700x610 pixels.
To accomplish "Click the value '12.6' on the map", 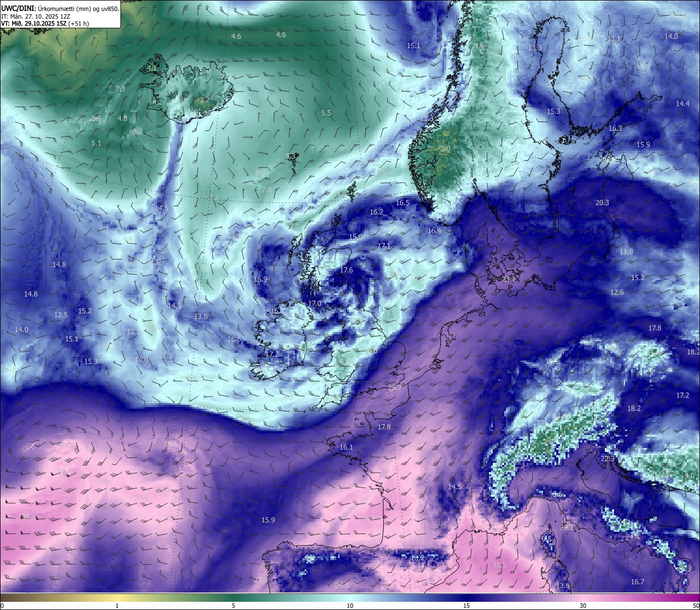I will [617, 292].
